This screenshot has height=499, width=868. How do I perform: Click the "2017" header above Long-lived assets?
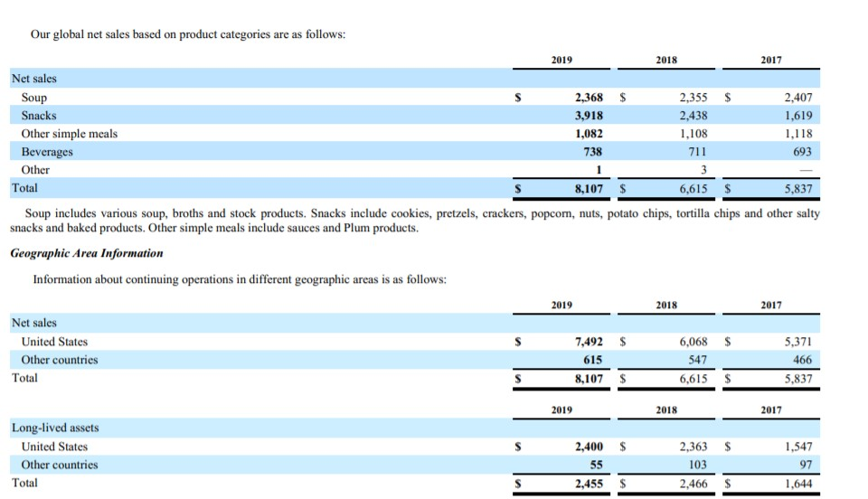(771, 410)
